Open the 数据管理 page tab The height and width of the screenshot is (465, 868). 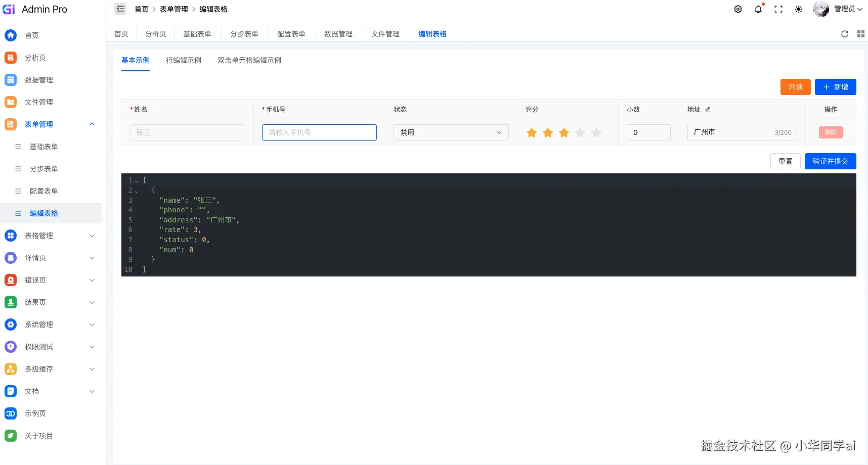tap(338, 34)
